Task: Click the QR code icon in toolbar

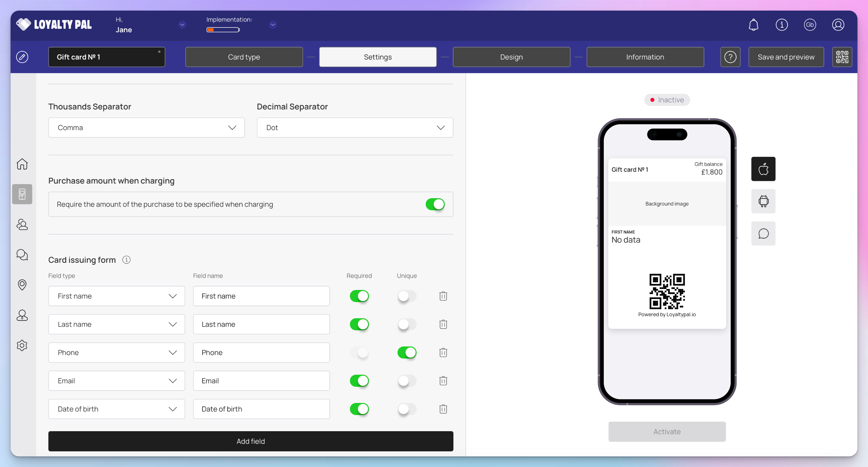Action: click(842, 57)
